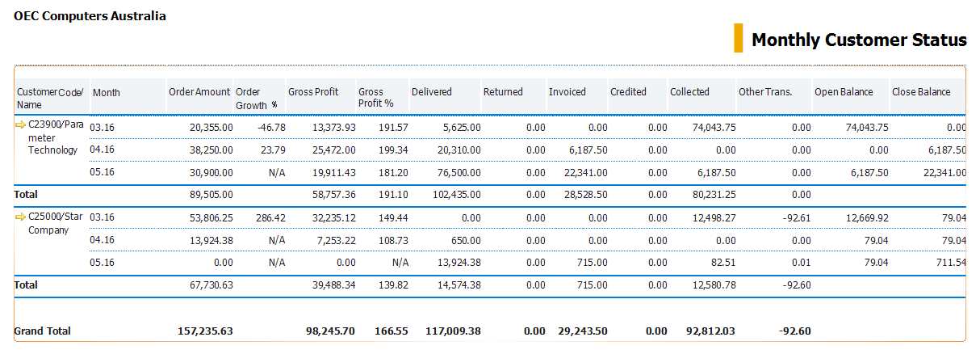
Task: Select delivered amount 650.00
Action: (x=466, y=241)
